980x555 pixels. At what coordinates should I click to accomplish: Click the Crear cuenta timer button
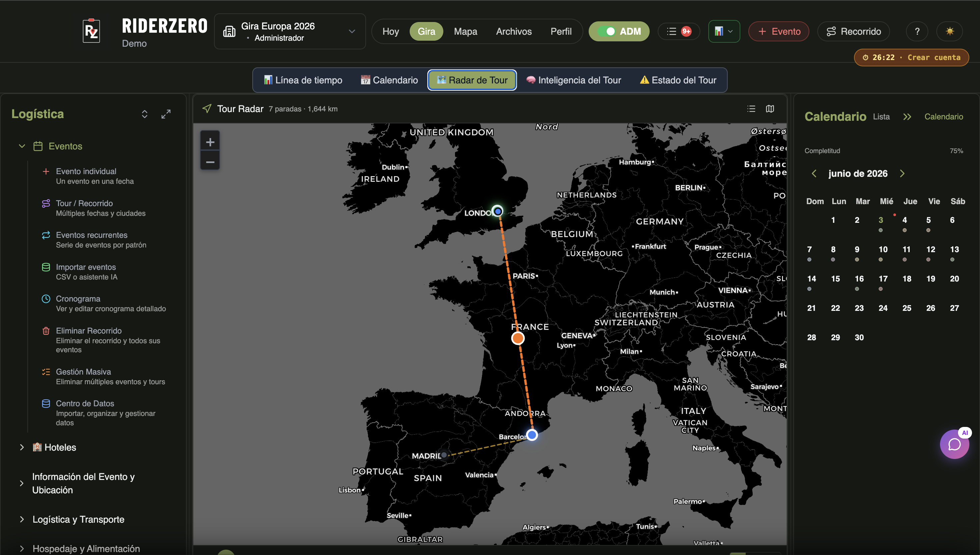(x=911, y=58)
